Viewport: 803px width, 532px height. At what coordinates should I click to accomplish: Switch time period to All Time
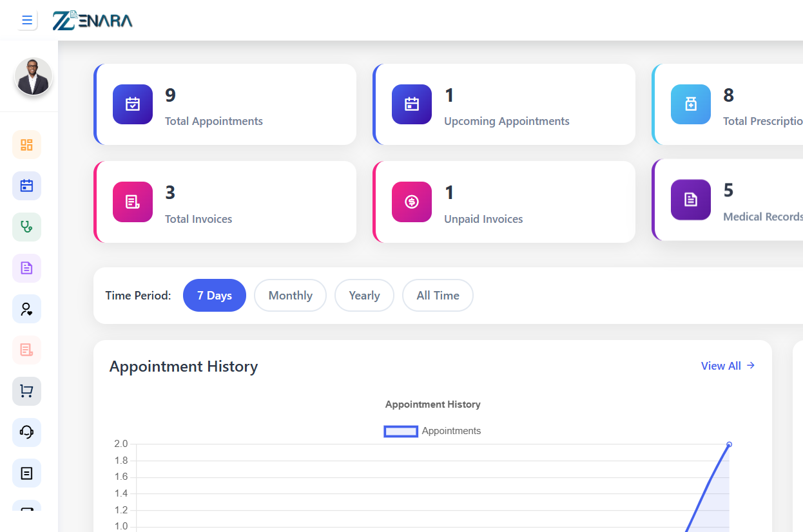coord(438,295)
